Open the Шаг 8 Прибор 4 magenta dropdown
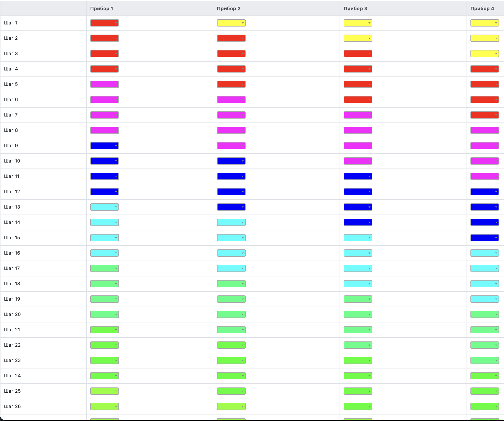The width and height of the screenshot is (504, 421). [485, 130]
